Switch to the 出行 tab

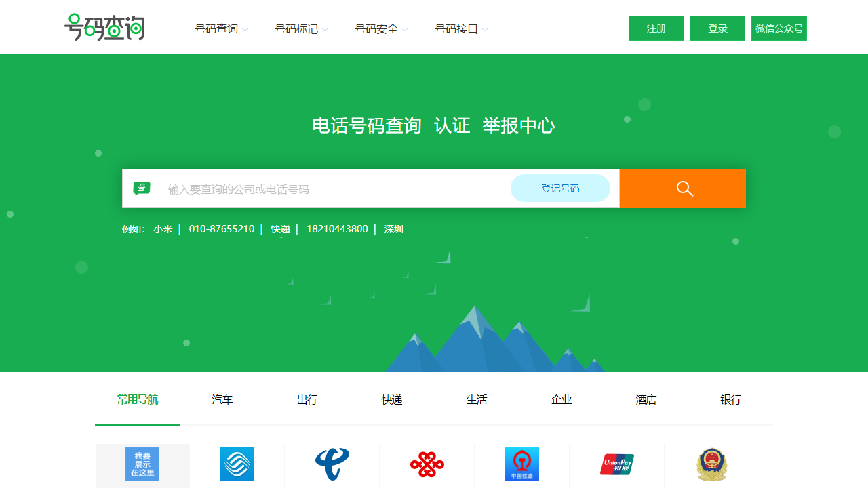pyautogui.click(x=307, y=399)
